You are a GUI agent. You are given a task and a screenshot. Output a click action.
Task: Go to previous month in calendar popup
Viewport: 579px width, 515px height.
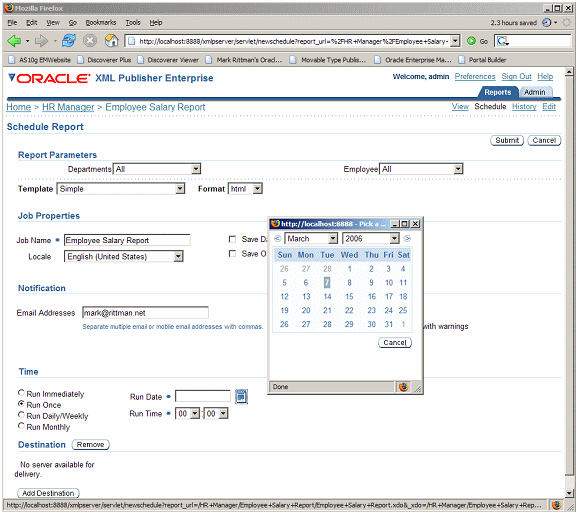coord(278,239)
